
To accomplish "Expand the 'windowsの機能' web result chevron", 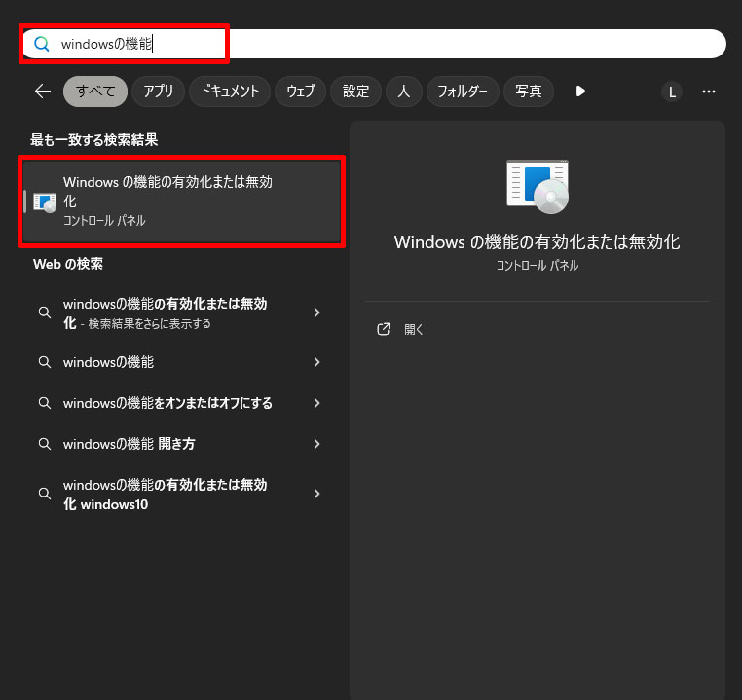I will [316, 362].
